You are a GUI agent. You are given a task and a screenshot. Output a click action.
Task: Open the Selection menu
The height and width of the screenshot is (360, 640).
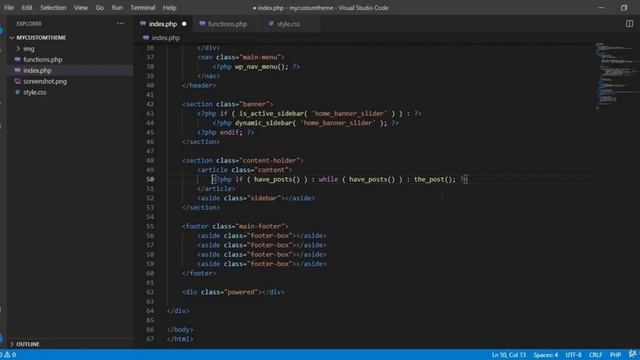pos(53,8)
